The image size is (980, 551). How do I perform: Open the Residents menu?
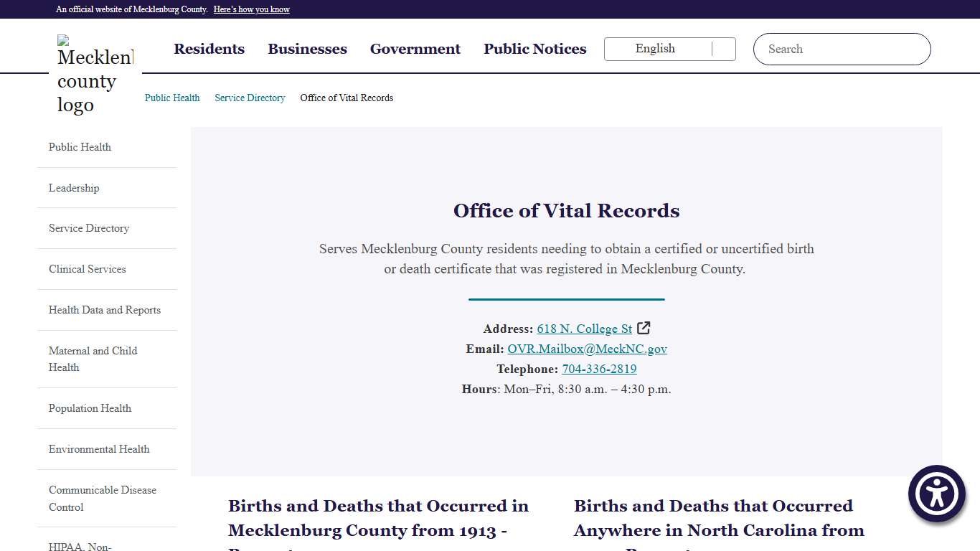pos(209,49)
